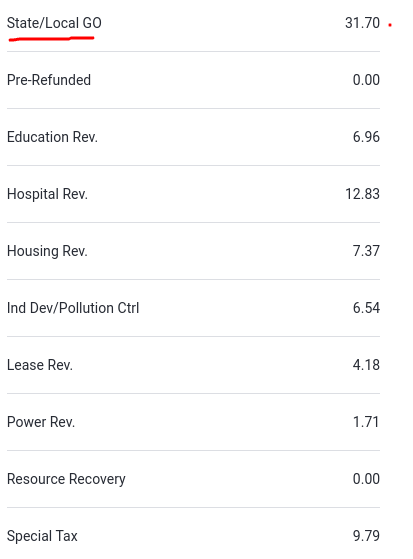The image size is (413, 559).
Task: Click the Special Tax label
Action: coord(42,537)
